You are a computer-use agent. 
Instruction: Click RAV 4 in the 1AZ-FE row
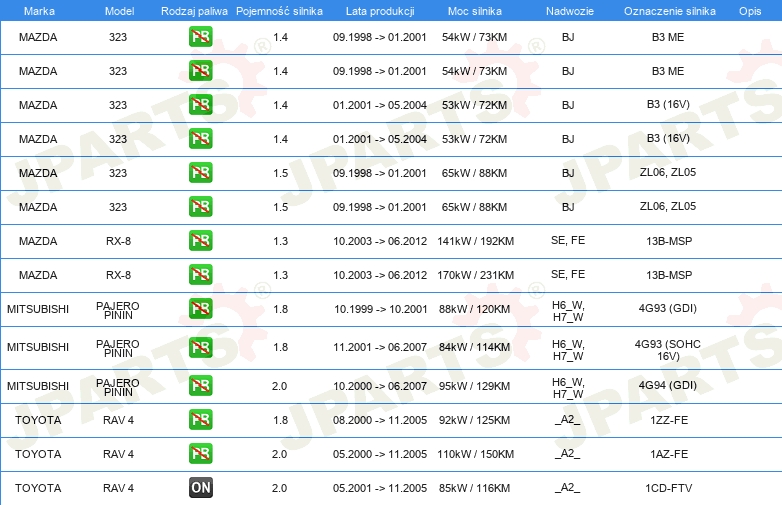[x=118, y=454]
